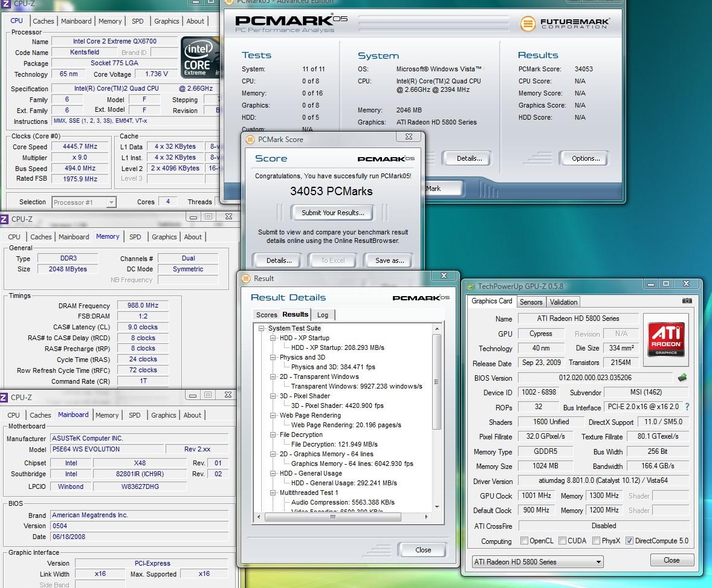Click the GPU-Z BIOS Version field
The width and height of the screenshot is (712, 588).
(595, 377)
